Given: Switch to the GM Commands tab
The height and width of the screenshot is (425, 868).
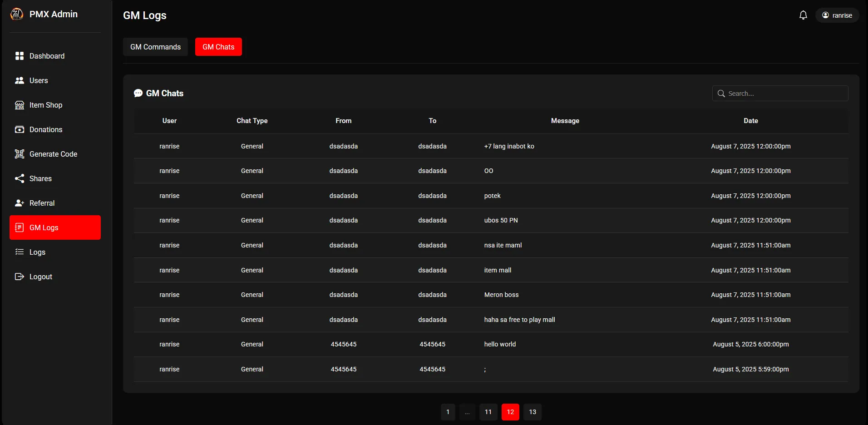Looking at the screenshot, I should 155,47.
